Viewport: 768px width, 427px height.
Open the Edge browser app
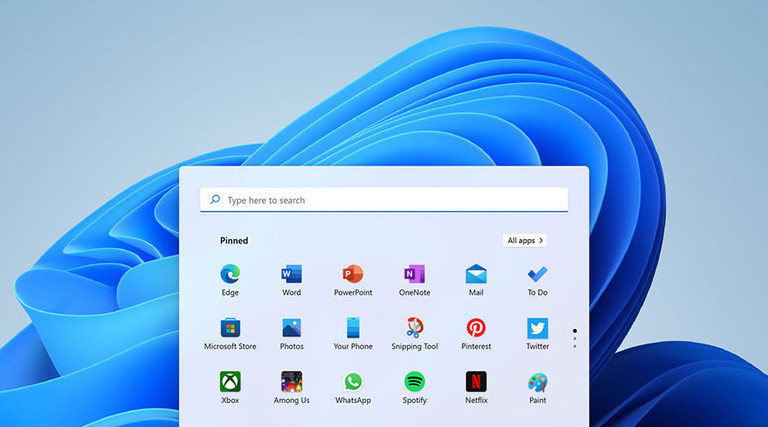[230, 280]
